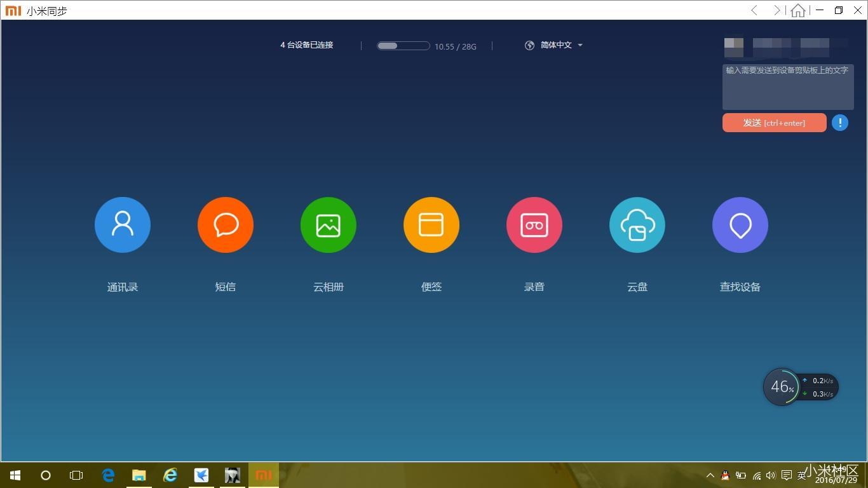Click the Home navigation icon at top right

click(x=798, y=11)
